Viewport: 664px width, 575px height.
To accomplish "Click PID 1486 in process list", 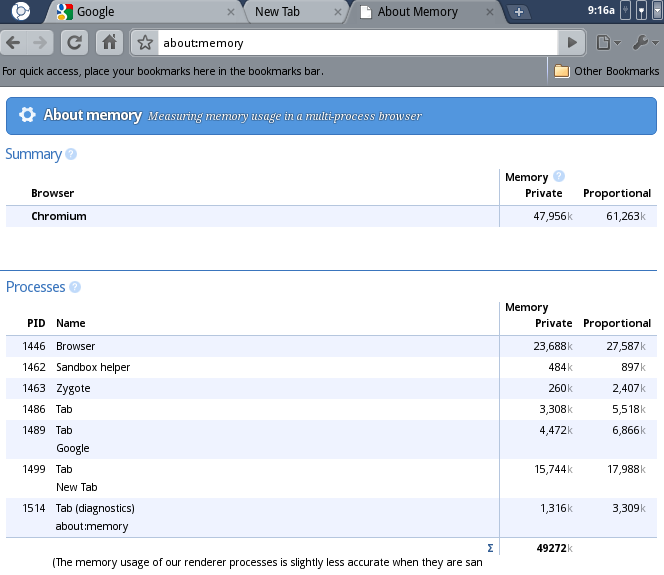I will pos(33,409).
